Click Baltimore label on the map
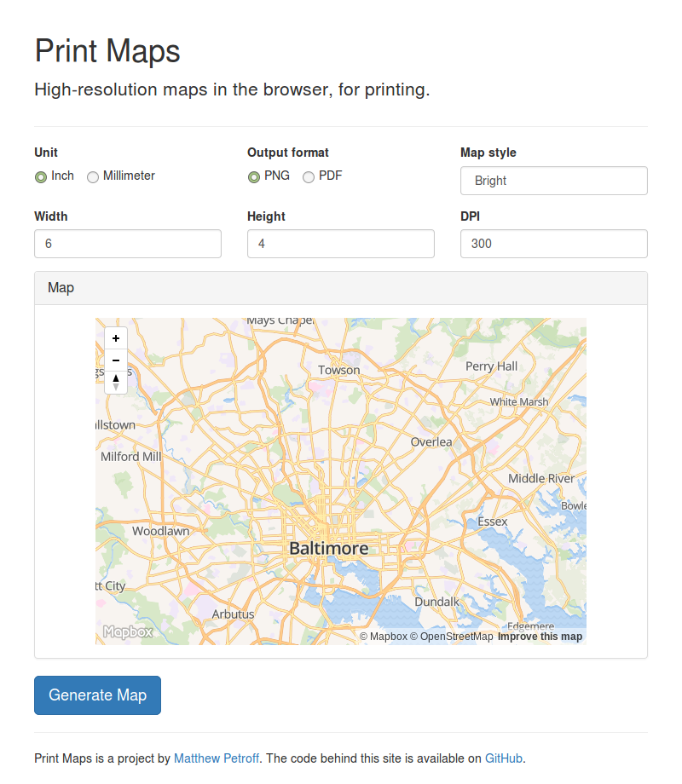 click(328, 549)
